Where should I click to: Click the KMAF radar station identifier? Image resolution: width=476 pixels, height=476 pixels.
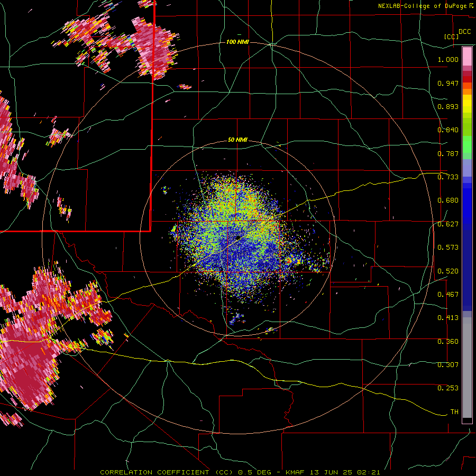pyautogui.click(x=296, y=472)
